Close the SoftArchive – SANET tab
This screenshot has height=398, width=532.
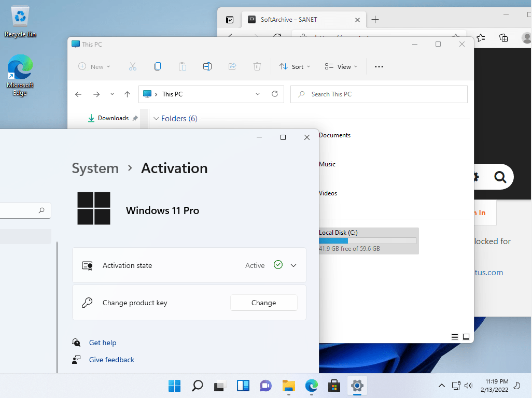(357, 20)
